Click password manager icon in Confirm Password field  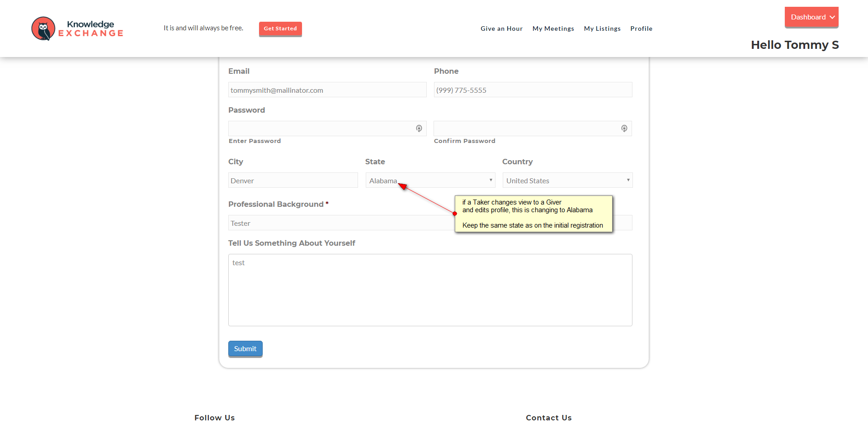(x=624, y=129)
